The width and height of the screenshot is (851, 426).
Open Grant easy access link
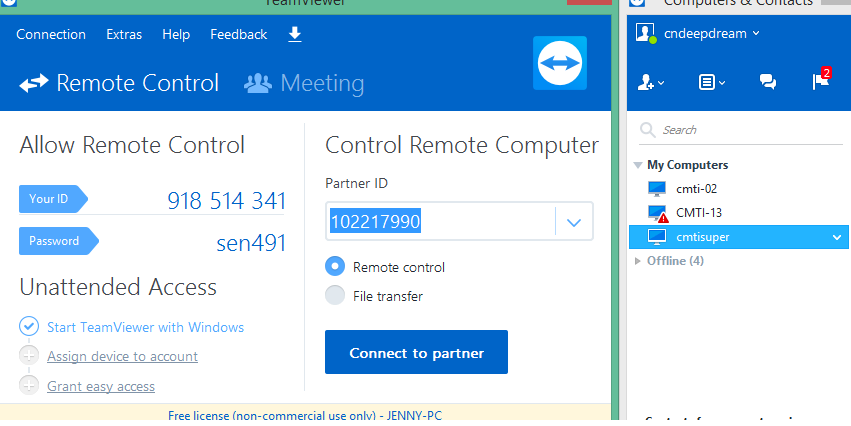pyautogui.click(x=101, y=386)
